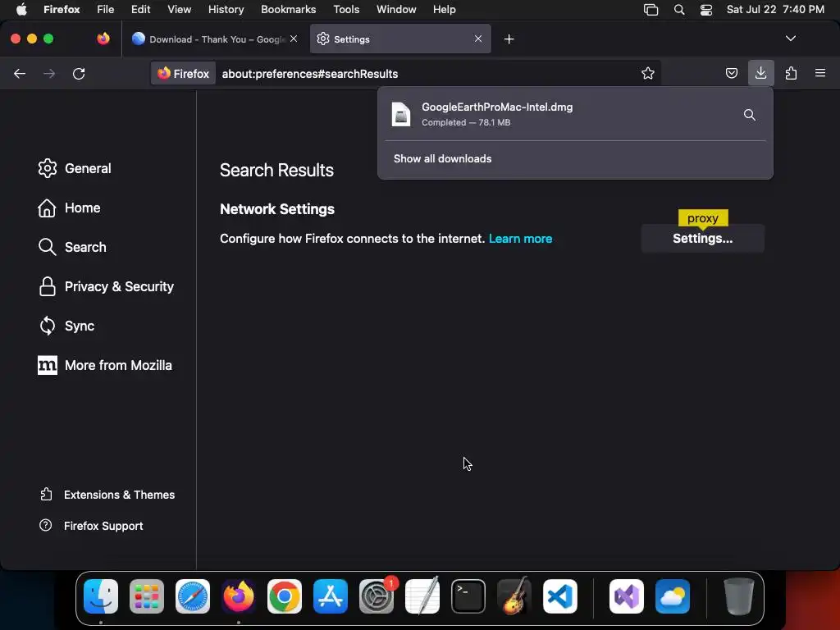Launch GarageBand from the Dock
Viewport: 840px width, 630px height.
point(514,596)
